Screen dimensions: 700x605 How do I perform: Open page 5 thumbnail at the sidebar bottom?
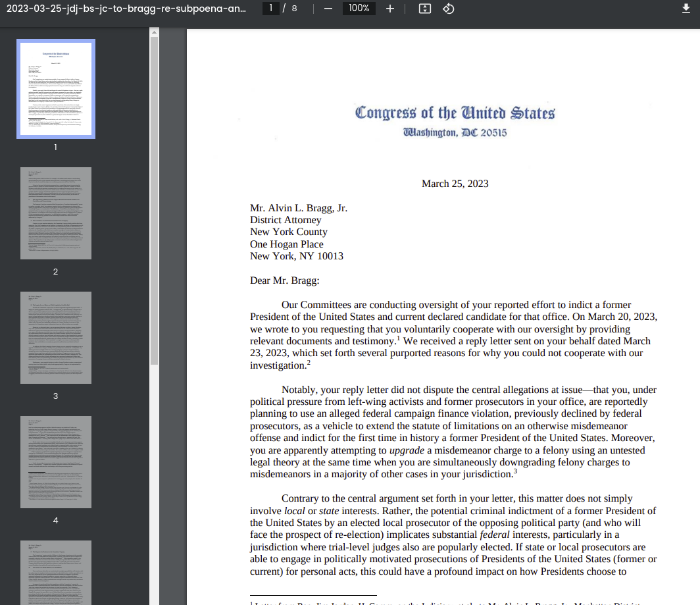click(56, 573)
